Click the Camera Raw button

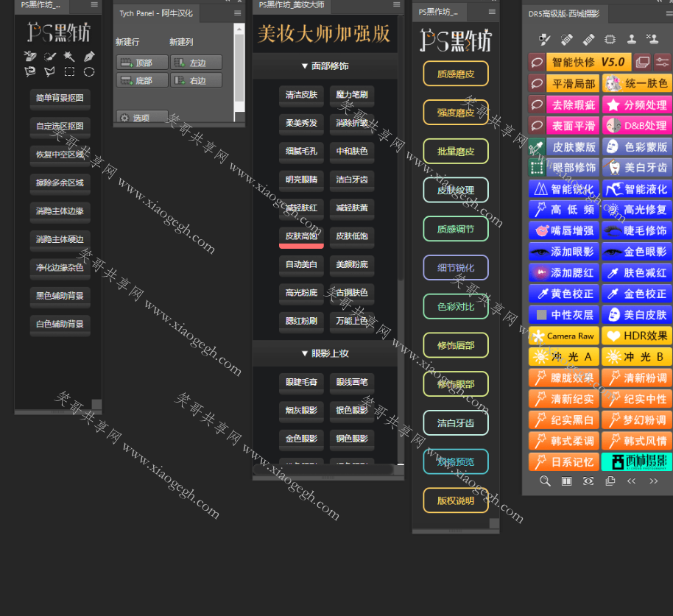563,336
